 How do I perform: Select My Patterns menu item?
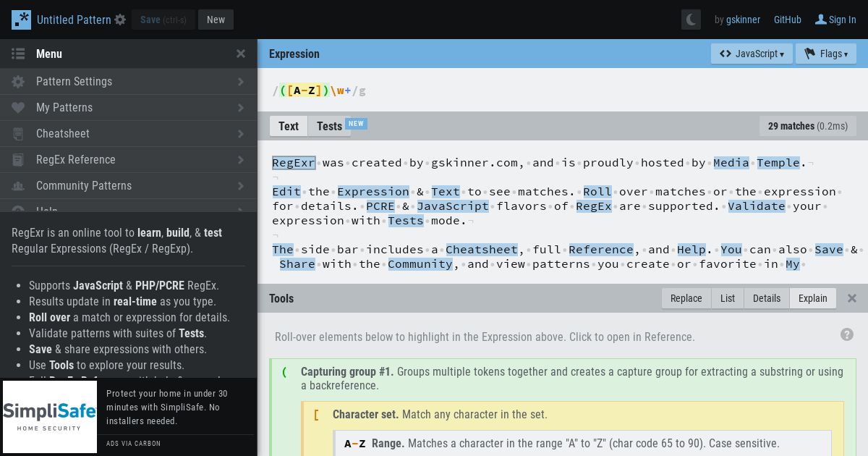(129, 108)
